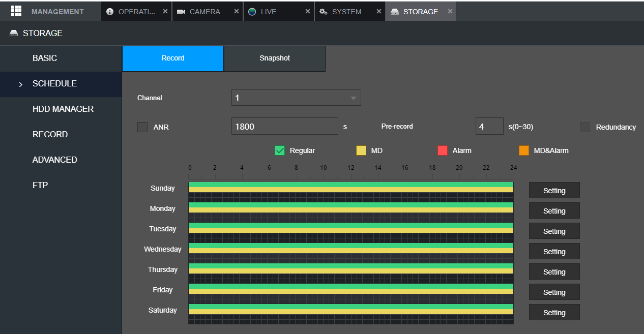Viewport: 644px width, 334px height.
Task: Click the Sunday schedule timeline bar
Action: (351, 192)
